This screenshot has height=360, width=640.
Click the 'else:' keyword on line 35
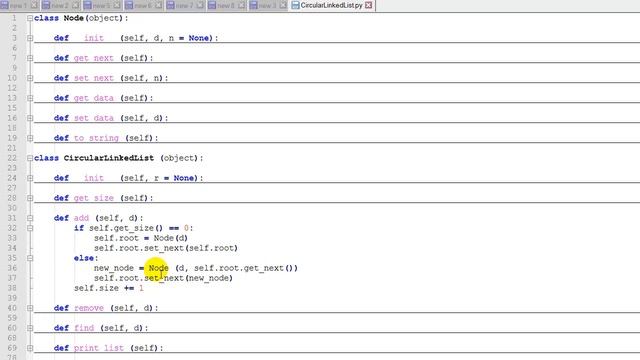(x=86, y=258)
